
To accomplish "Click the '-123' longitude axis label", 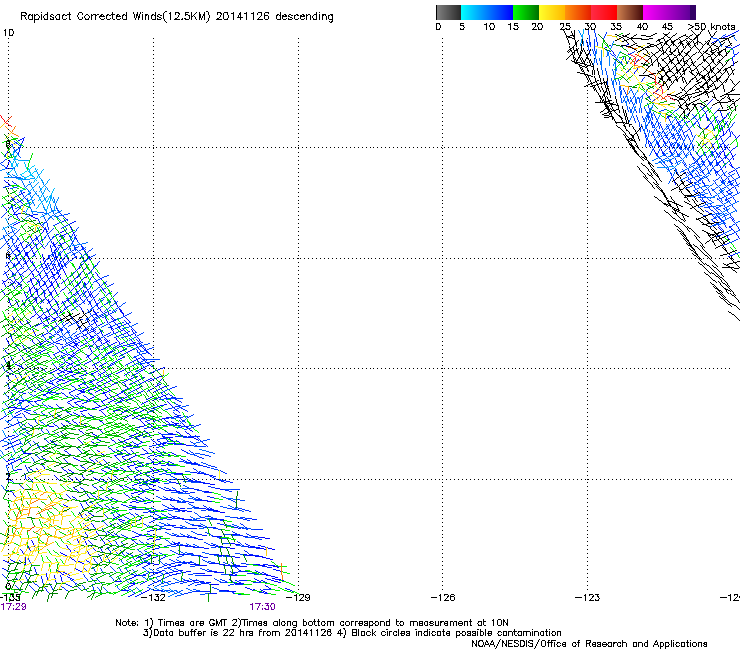I will 588,598.
